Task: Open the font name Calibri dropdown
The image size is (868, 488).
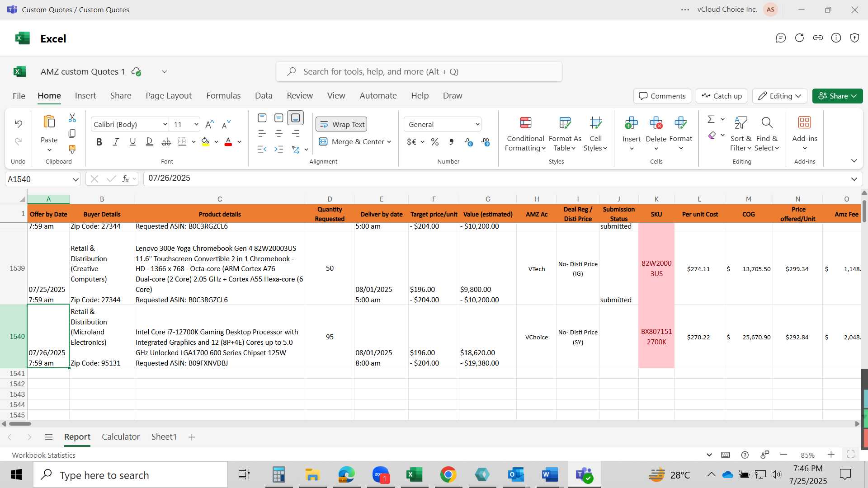Action: pyautogui.click(x=165, y=124)
